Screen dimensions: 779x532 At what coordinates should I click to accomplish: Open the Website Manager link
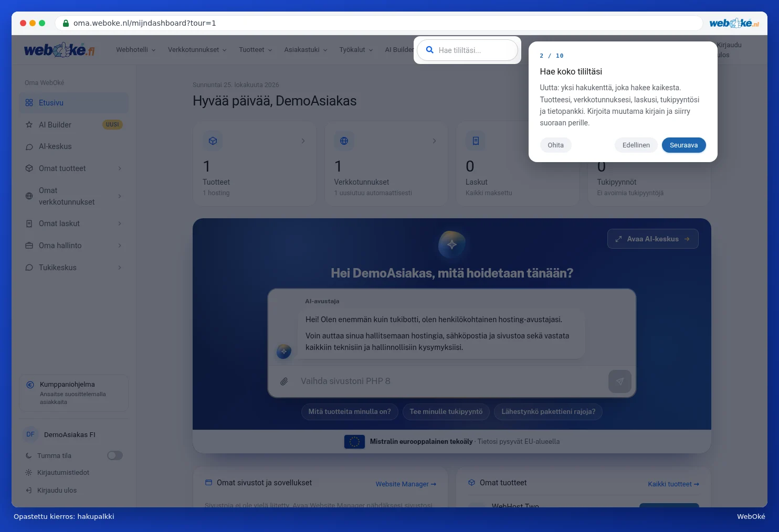(x=406, y=484)
